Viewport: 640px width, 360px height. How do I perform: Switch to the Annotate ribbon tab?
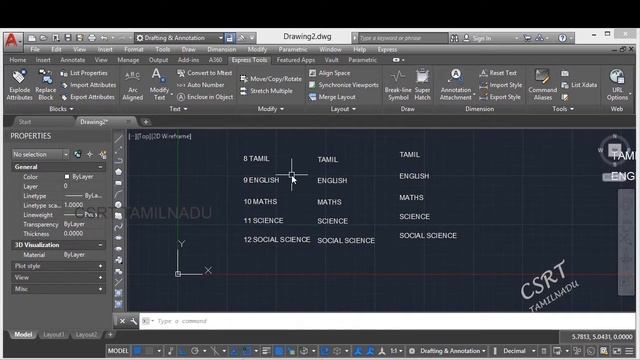click(x=73, y=60)
